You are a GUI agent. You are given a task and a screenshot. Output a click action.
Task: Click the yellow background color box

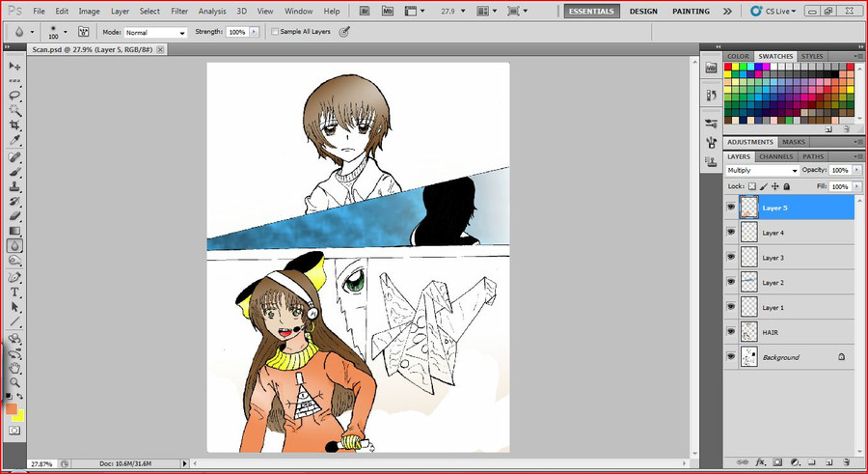[x=19, y=416]
